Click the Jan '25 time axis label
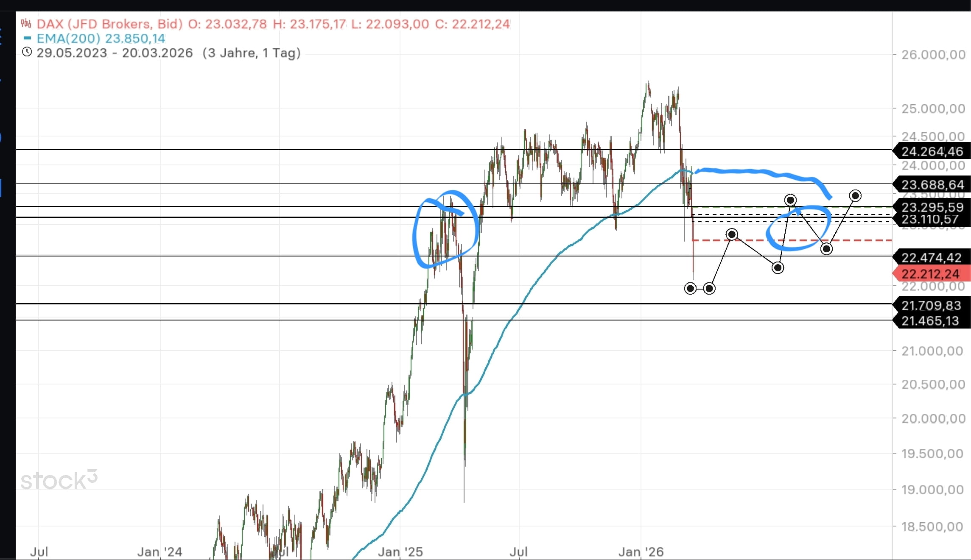Viewport: 971px width, 560px height. point(400,552)
